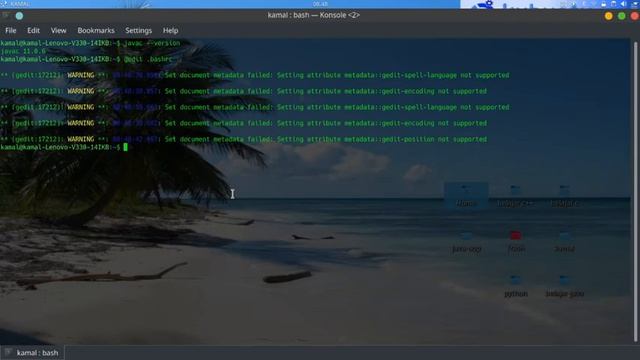
Task: Close Konsole with the red button
Action: click(x=635, y=16)
